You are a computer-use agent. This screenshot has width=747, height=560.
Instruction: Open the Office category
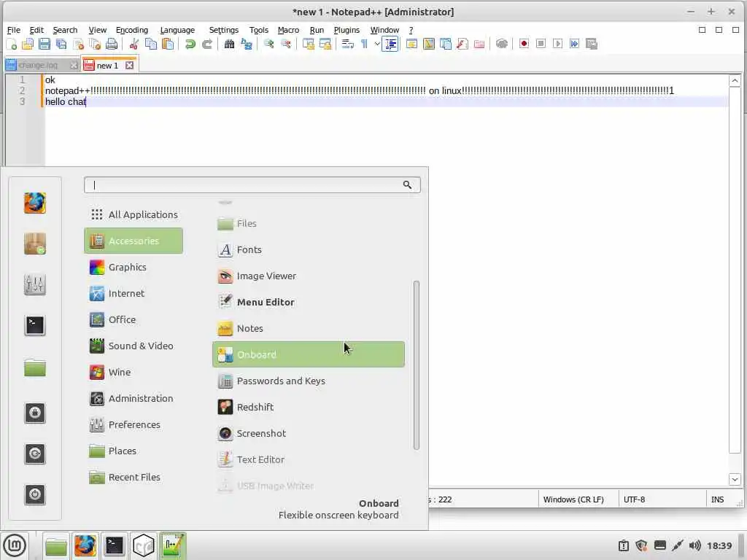click(133, 319)
